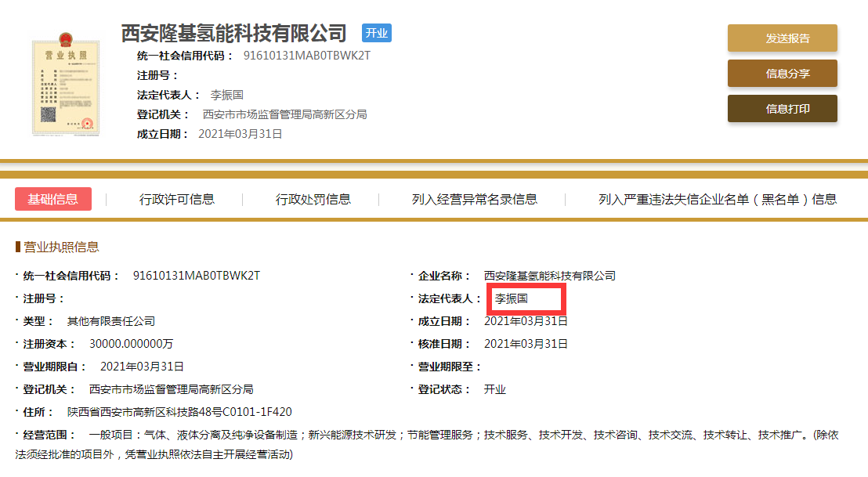Viewport: 868px width, 477px height.
Task: Click license section 登记机关 value
Action: [171, 389]
